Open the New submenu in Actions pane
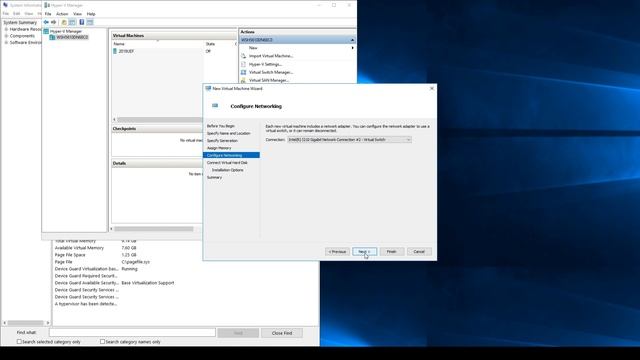The height and width of the screenshot is (360, 640). point(297,48)
